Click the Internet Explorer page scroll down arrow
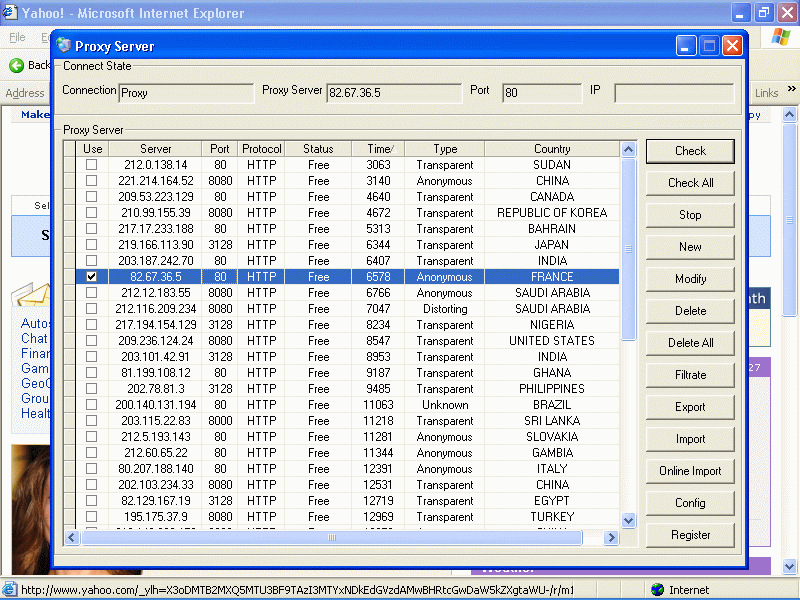The width and height of the screenshot is (800, 600). (x=789, y=566)
